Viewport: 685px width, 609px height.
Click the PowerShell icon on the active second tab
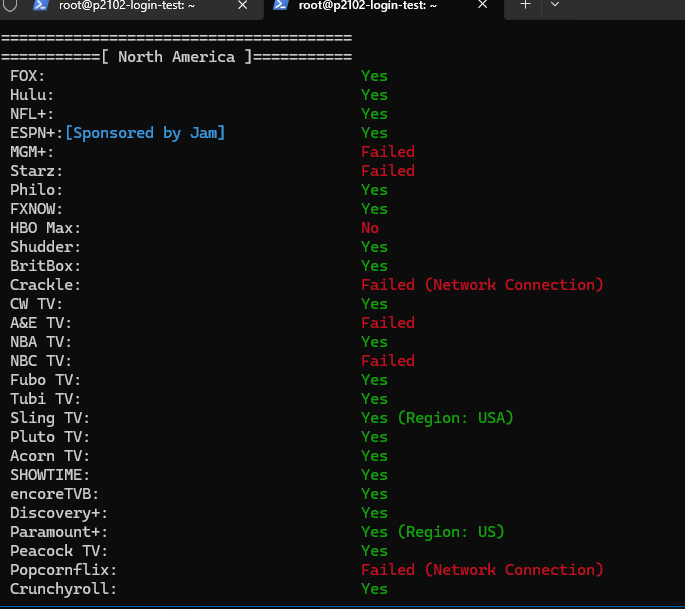coord(280,5)
